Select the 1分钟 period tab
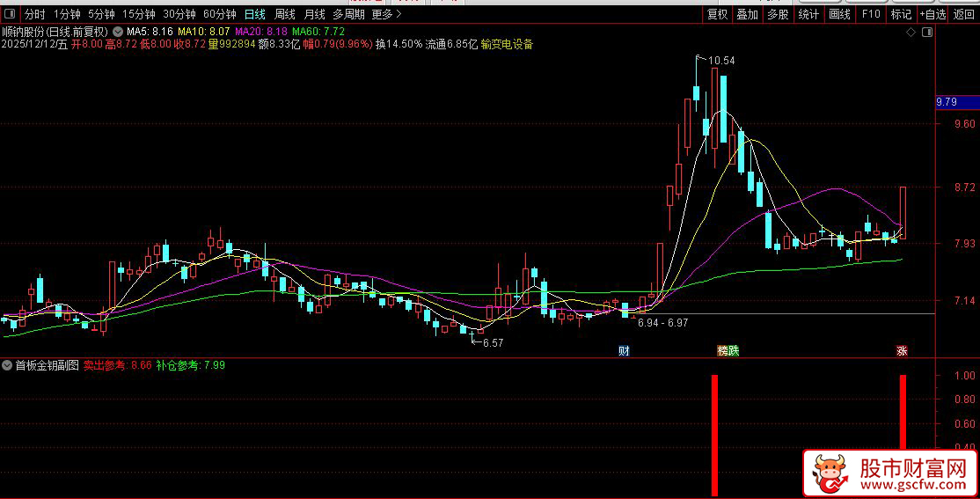Screen dimensions: 980x499 [x=67, y=14]
